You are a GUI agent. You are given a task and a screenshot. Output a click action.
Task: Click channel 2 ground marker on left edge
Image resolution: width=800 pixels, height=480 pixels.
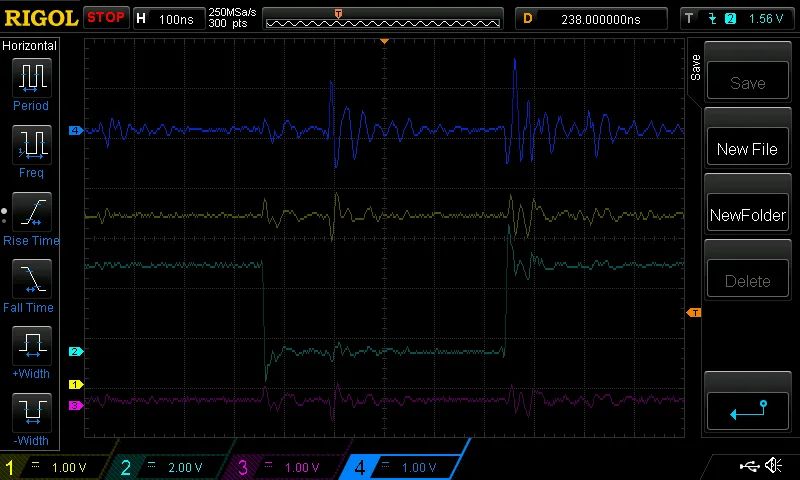click(x=76, y=351)
